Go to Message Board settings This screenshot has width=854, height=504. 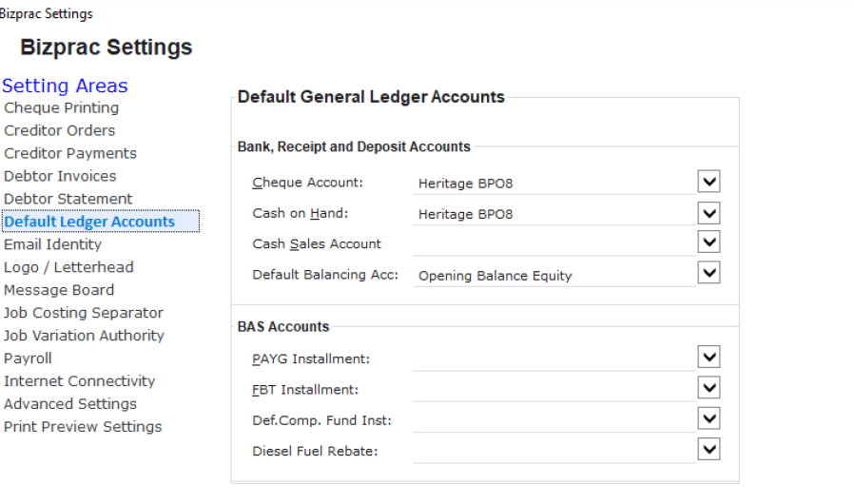pos(59,290)
